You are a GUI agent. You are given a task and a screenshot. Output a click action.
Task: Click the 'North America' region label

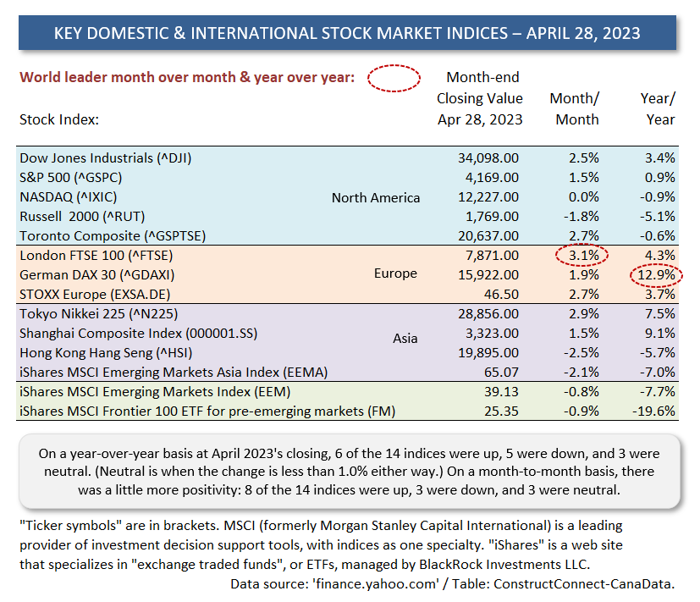coord(376,197)
